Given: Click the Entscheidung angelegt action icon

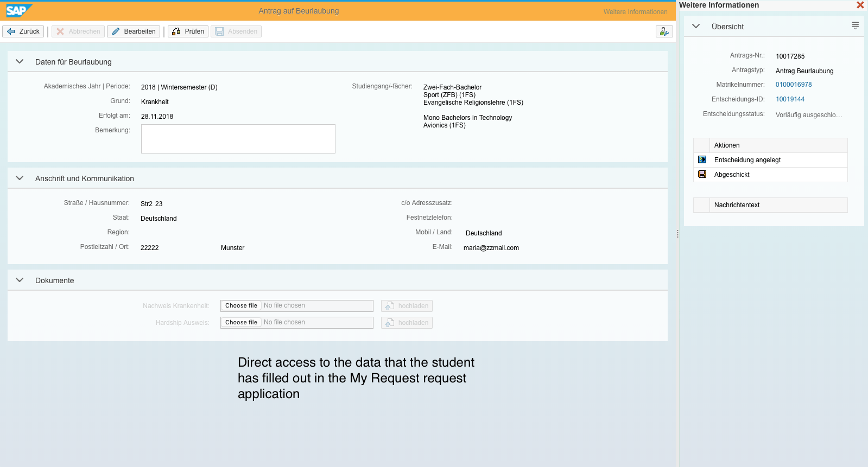Looking at the screenshot, I should [x=702, y=160].
